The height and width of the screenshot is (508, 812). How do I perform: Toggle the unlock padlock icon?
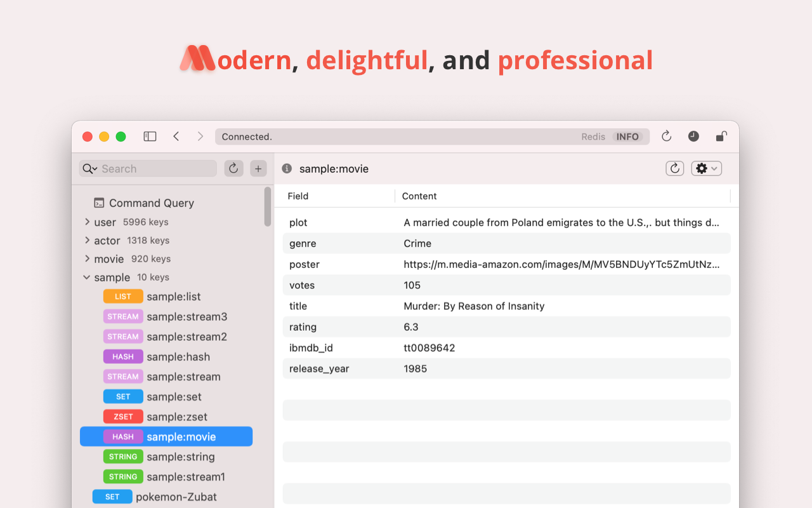721,137
